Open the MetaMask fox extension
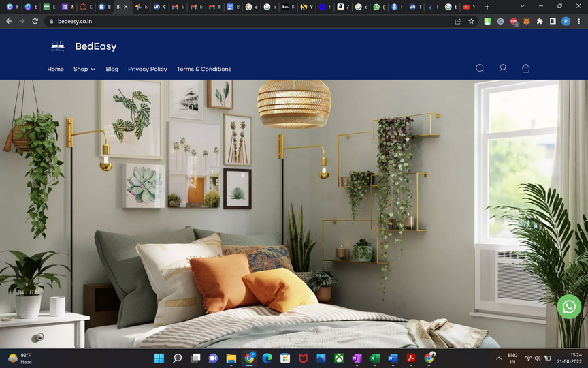Image resolution: width=588 pixels, height=368 pixels. pos(527,21)
